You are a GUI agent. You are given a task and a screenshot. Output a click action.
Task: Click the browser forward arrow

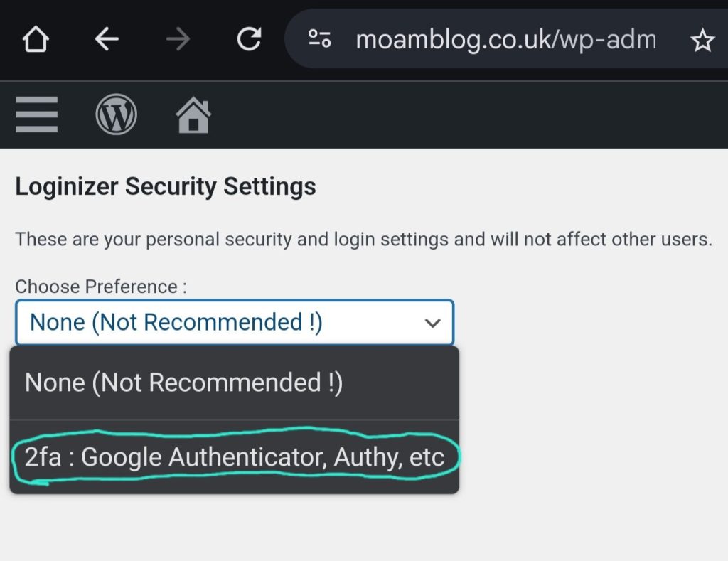pyautogui.click(x=178, y=40)
